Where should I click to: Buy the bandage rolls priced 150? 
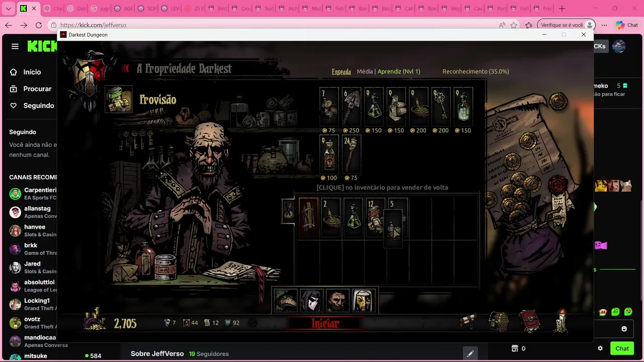point(396,107)
